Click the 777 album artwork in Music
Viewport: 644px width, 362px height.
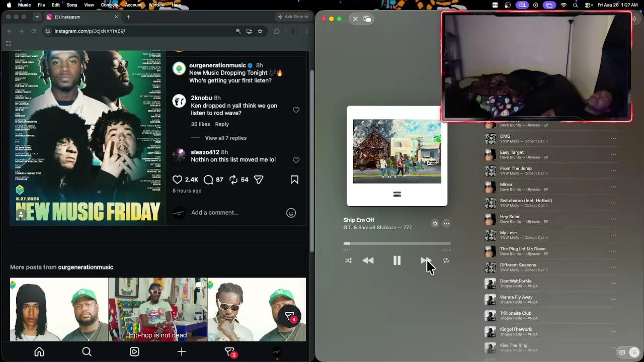tap(397, 156)
